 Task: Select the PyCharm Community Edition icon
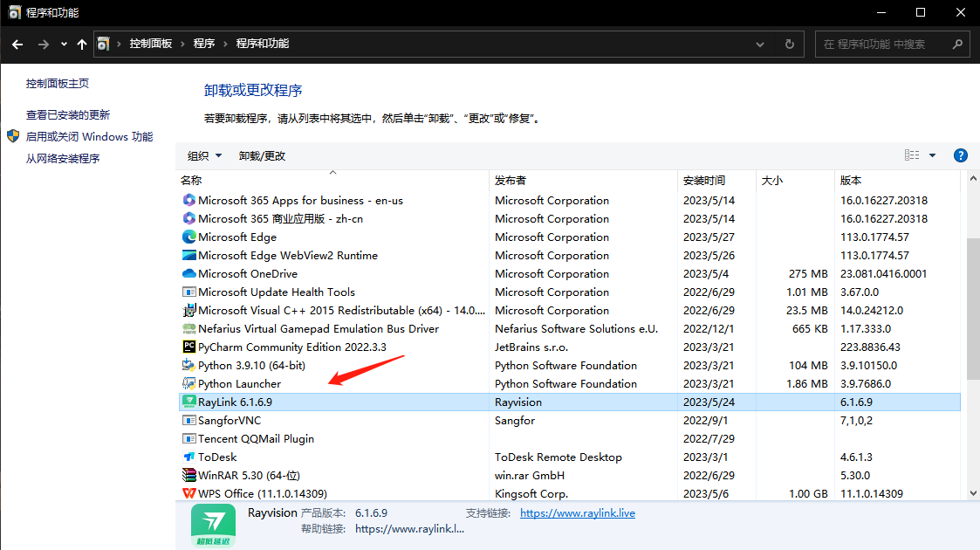pos(188,347)
